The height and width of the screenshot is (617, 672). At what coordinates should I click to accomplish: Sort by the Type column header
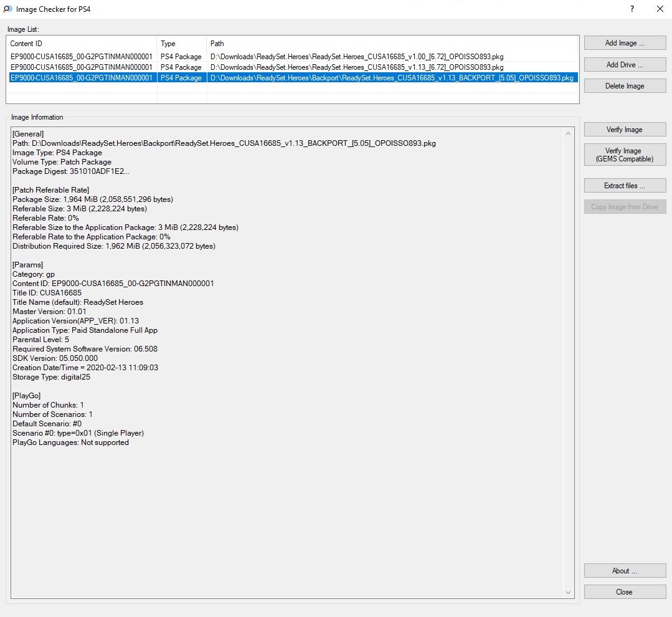[182, 43]
